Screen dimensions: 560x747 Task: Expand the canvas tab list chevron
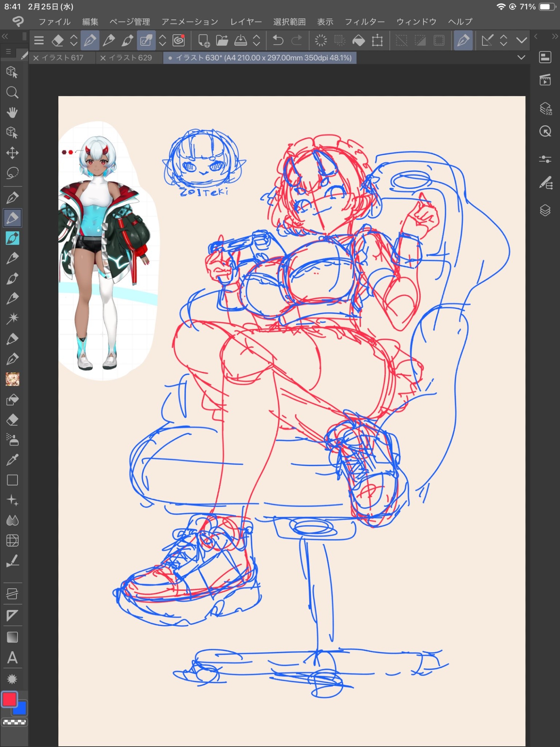(x=521, y=58)
